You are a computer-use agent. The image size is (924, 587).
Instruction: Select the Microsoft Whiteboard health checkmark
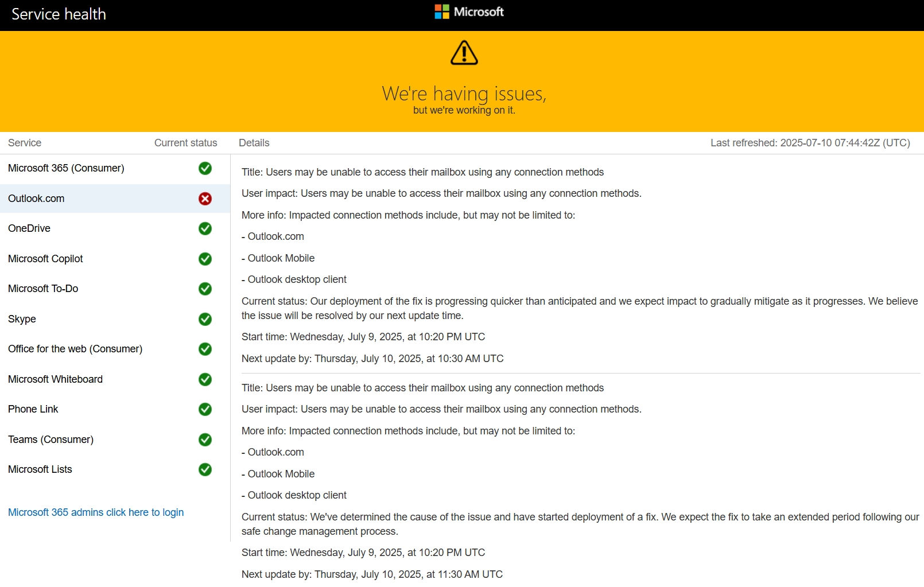point(205,379)
